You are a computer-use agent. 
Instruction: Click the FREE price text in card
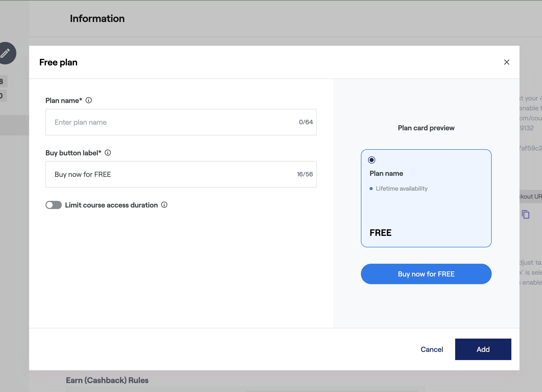pyautogui.click(x=380, y=233)
